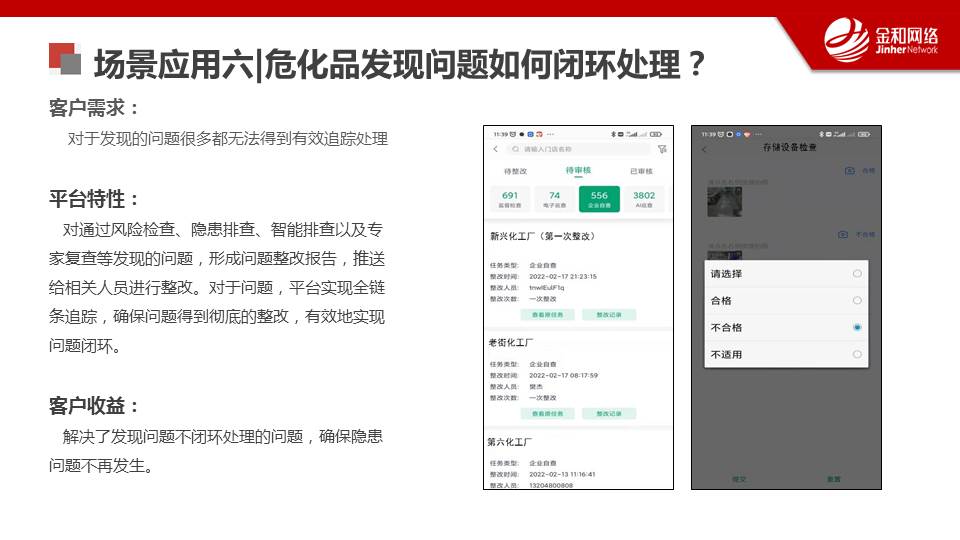Screen dimensions: 960x540
Task: Click 整改记录 button under 新兴化工厂
Action: 609,315
